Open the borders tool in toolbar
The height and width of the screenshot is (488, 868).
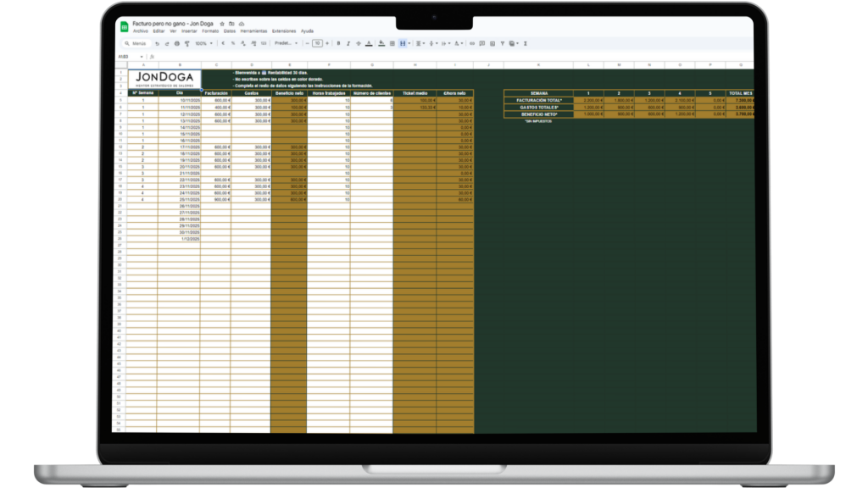click(x=392, y=43)
